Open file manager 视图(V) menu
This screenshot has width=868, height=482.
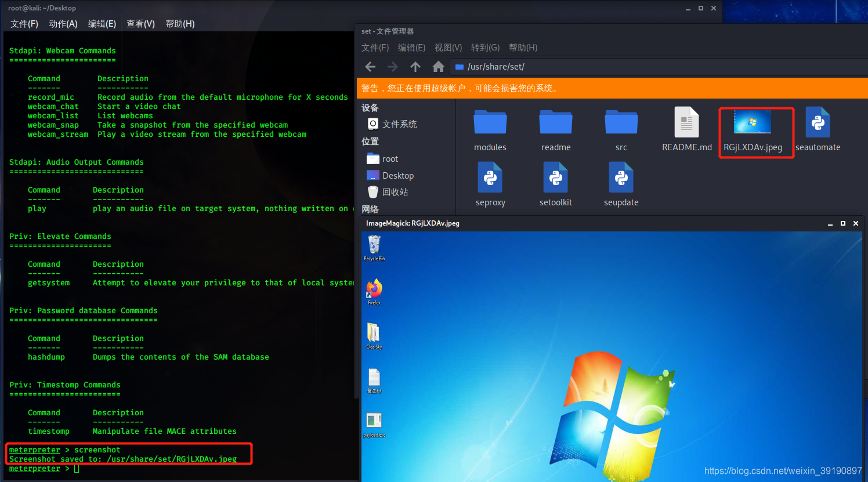[448, 48]
